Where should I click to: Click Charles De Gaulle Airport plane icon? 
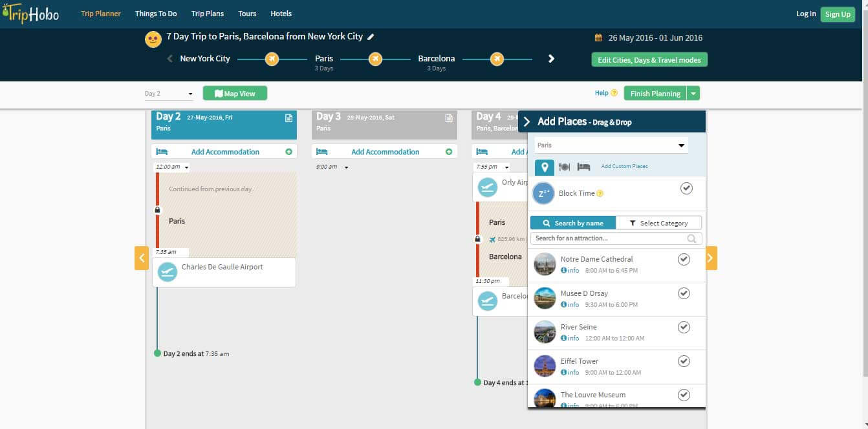[168, 272]
